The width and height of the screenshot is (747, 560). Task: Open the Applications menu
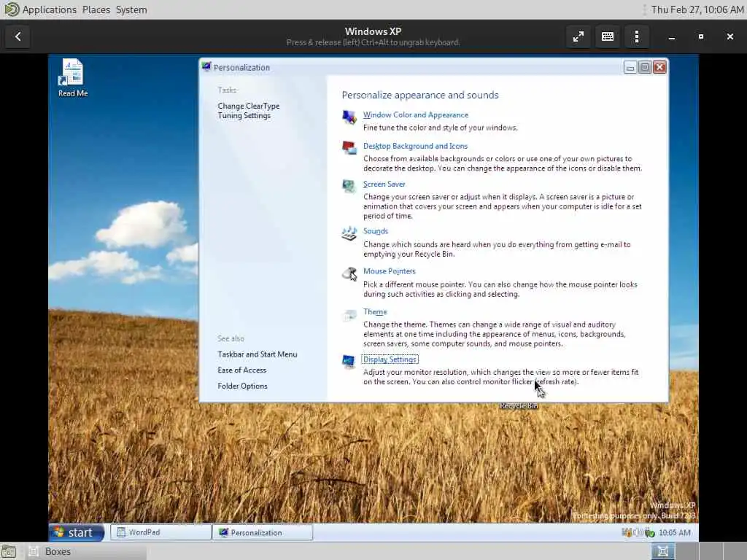[x=49, y=9]
